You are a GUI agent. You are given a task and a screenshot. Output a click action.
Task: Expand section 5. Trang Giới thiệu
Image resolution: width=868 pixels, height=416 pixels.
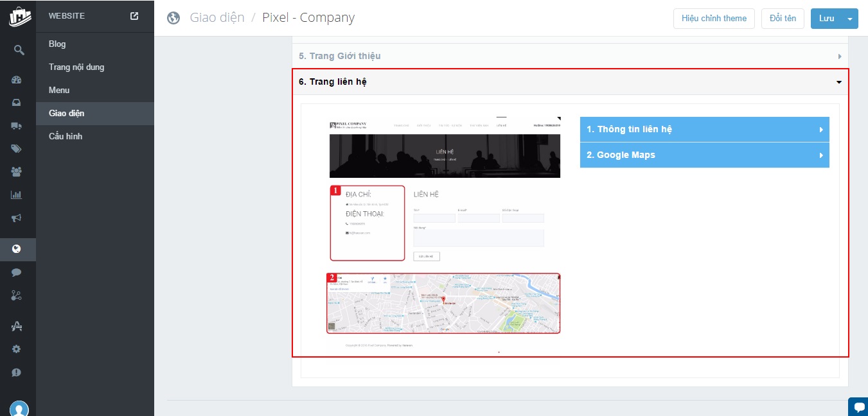pyautogui.click(x=570, y=56)
